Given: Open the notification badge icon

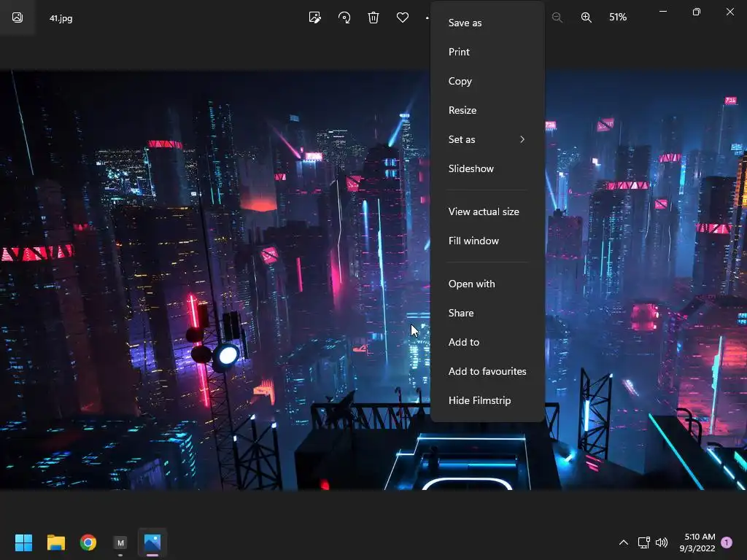Looking at the screenshot, I should 727,542.
